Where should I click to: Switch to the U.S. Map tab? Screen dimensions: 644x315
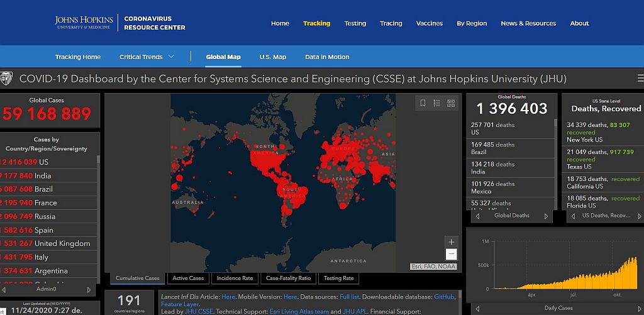[273, 57]
